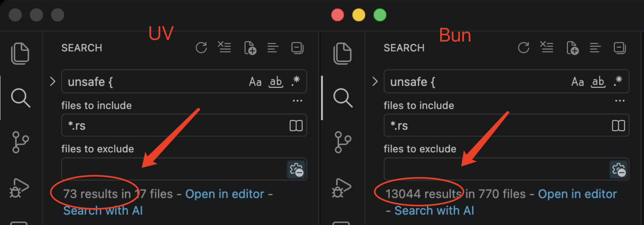Screen dimensions: 644x225
Task: Toggle search details ellipsis in the UV window
Action: point(297,101)
